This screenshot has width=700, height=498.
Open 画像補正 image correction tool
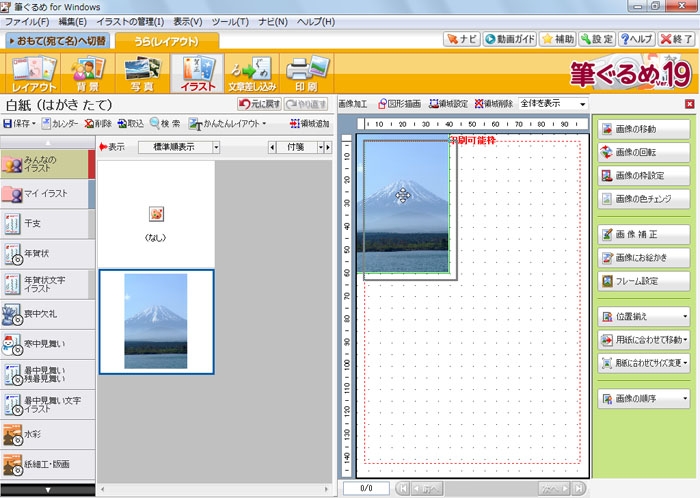pyautogui.click(x=645, y=234)
